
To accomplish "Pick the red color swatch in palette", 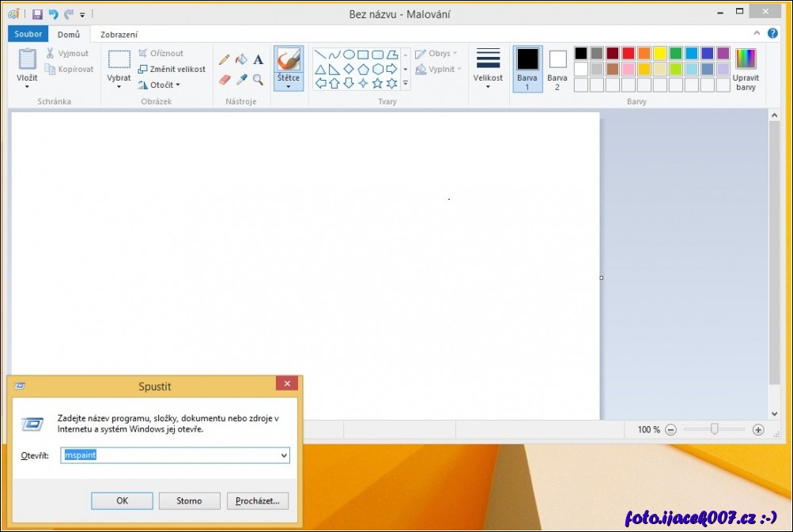I will (x=629, y=53).
